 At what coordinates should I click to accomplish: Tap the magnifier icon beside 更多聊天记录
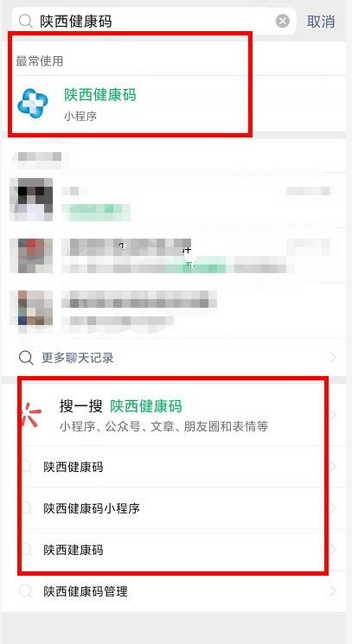click(x=26, y=358)
